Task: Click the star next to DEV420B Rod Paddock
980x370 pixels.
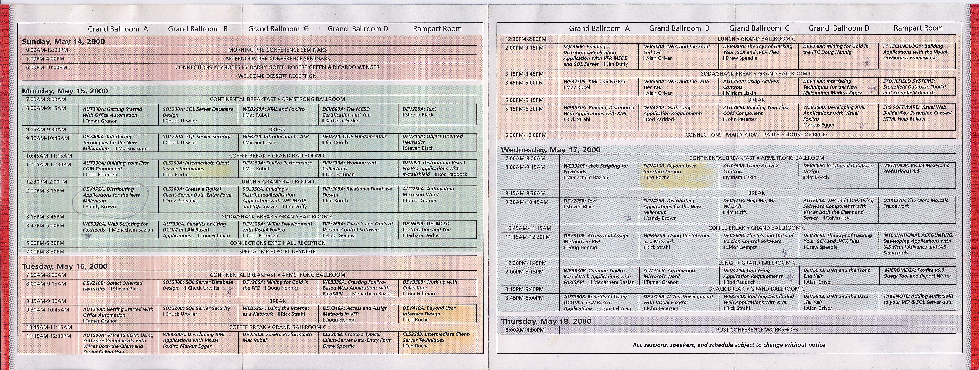Action: tap(790, 277)
